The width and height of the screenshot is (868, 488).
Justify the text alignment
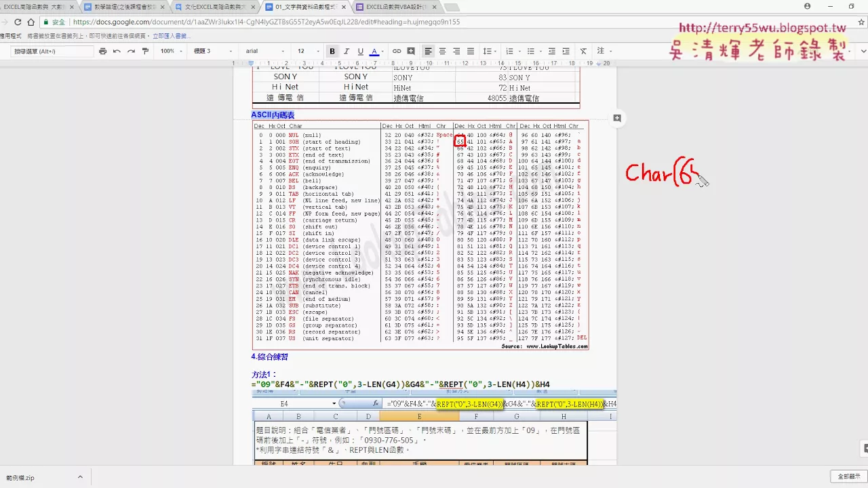pyautogui.click(x=471, y=52)
